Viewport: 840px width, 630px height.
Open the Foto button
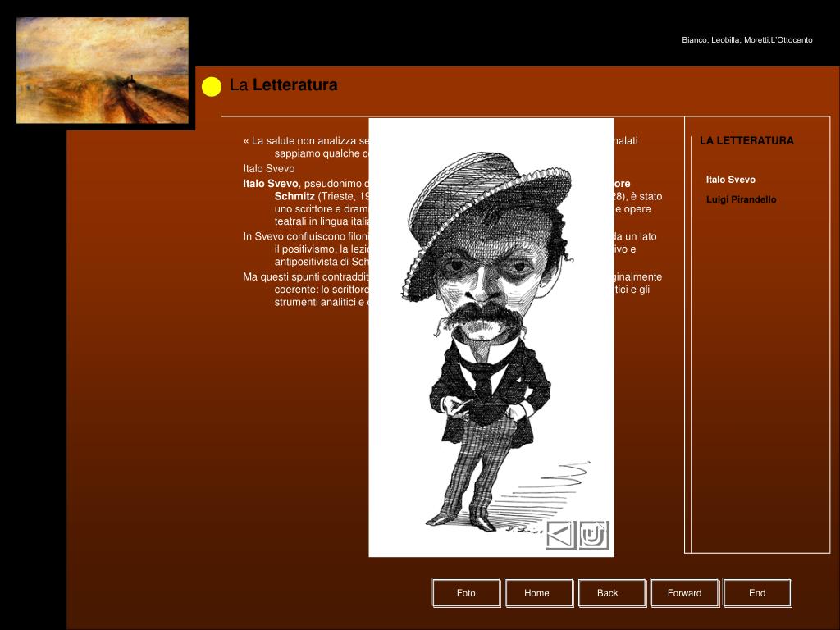[466, 593]
